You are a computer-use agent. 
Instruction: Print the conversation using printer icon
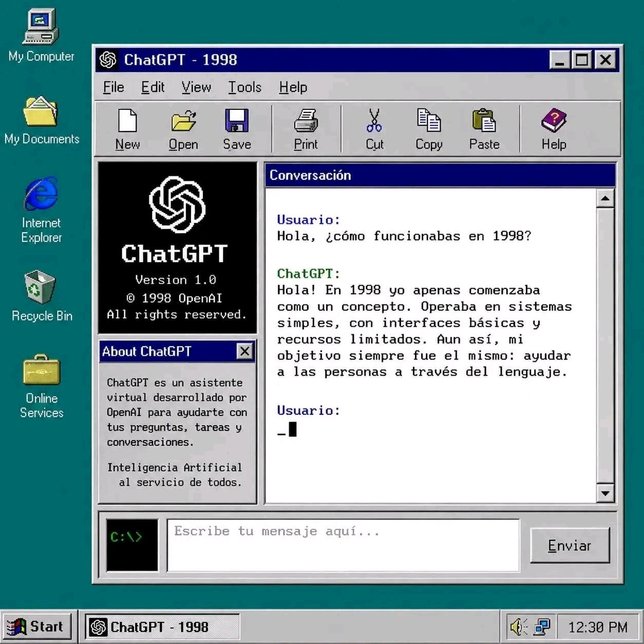306,121
